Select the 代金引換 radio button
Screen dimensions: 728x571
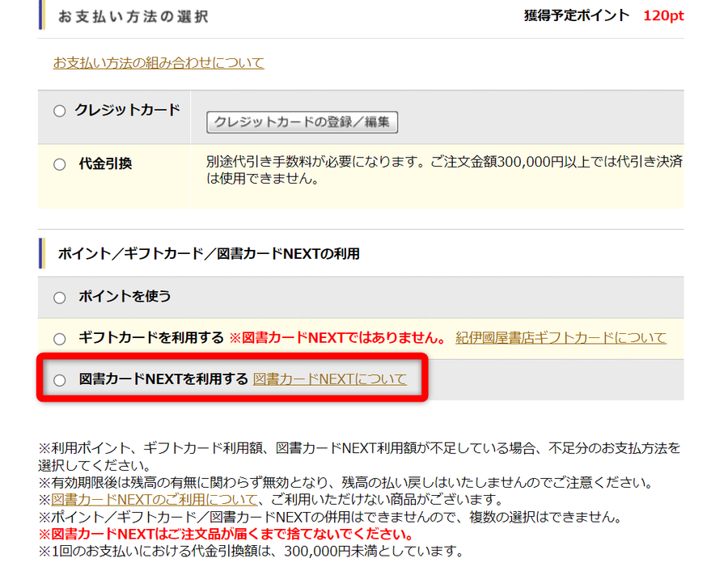(x=59, y=164)
